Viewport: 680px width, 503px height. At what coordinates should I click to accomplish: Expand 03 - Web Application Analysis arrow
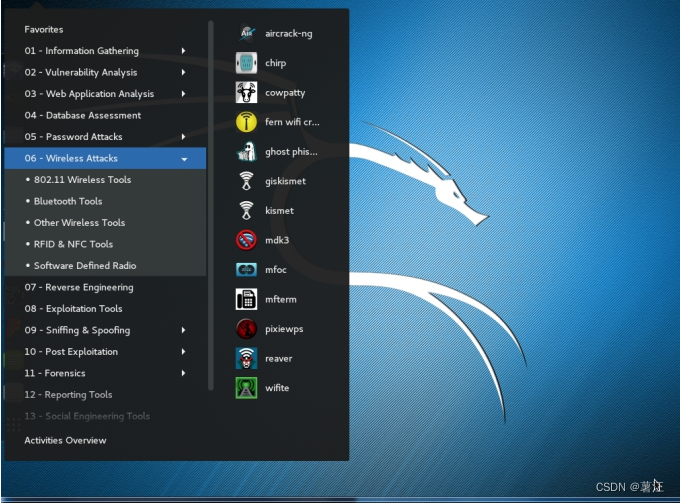pyautogui.click(x=183, y=94)
